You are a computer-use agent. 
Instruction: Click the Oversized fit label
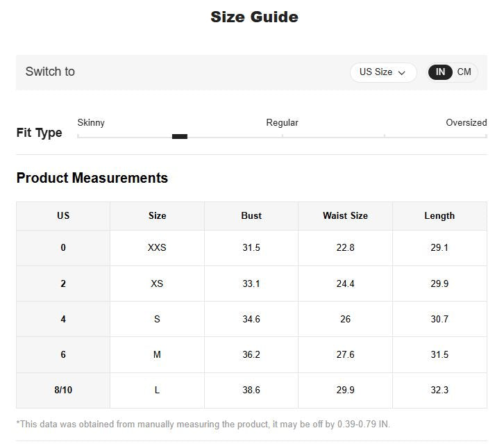(x=466, y=123)
